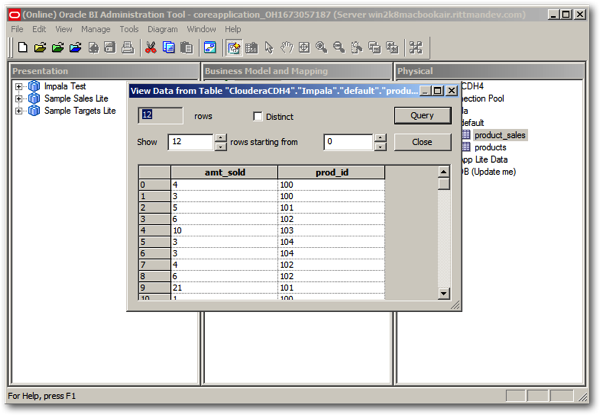The height and width of the screenshot is (415, 600).
Task: Click the products table icon in Physical pane
Action: pyautogui.click(x=466, y=147)
